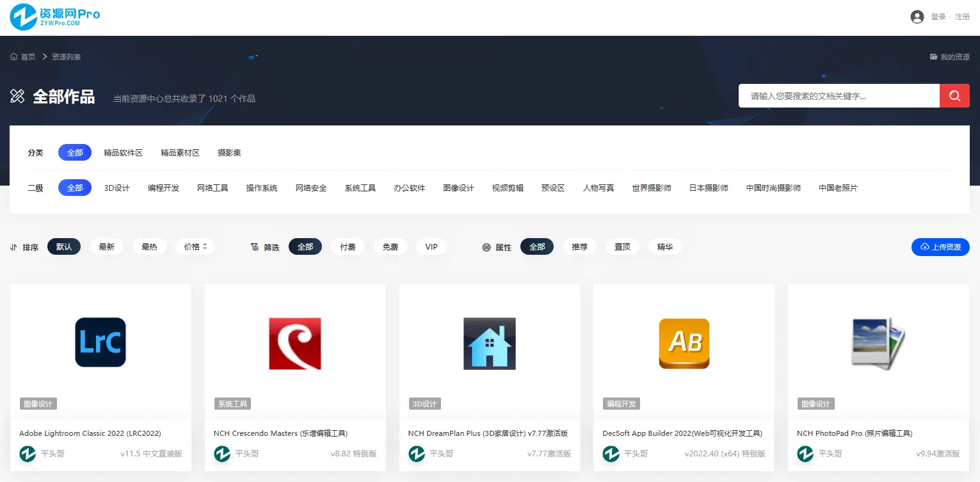Click the red search magnifier button
This screenshot has height=482, width=980.
tap(954, 96)
